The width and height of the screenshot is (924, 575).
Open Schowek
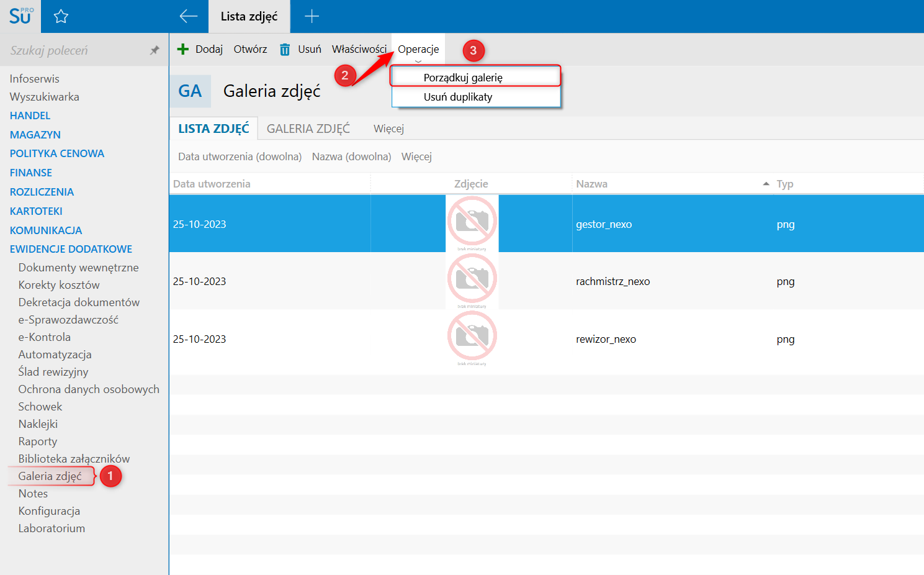40,407
